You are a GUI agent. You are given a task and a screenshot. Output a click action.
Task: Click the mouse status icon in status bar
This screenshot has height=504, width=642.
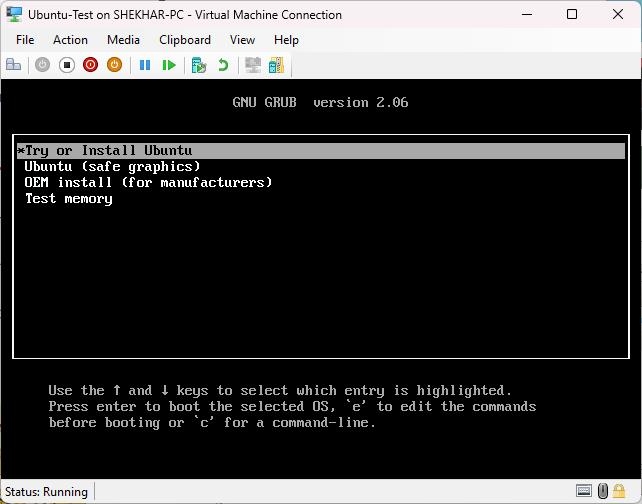click(603, 490)
